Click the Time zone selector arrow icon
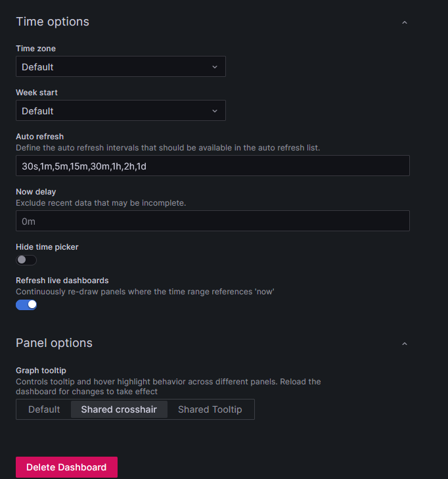The height and width of the screenshot is (479, 448). [215, 67]
